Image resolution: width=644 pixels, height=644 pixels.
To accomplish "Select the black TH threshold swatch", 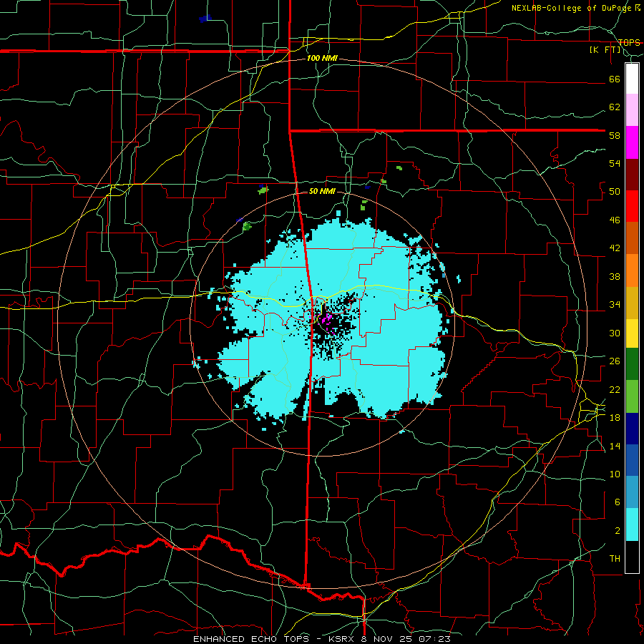I will coord(632,557).
